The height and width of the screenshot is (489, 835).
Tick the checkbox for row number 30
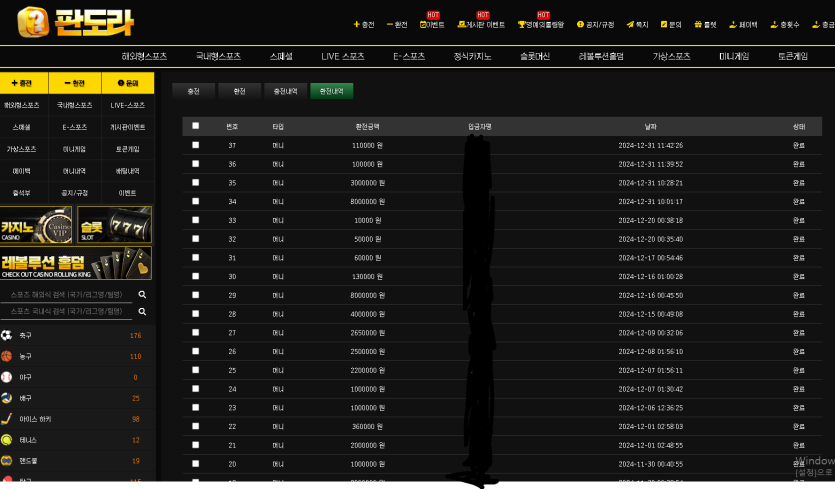click(195, 276)
